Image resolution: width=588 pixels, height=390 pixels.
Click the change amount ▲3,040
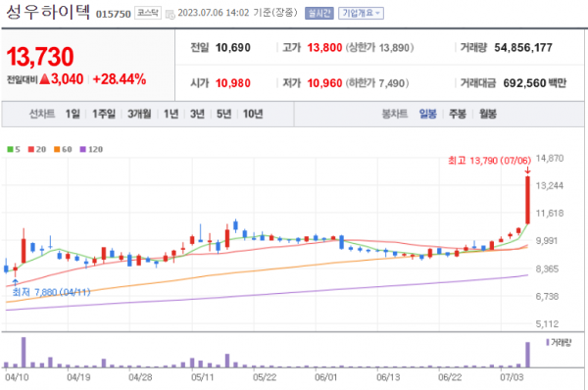click(x=61, y=79)
